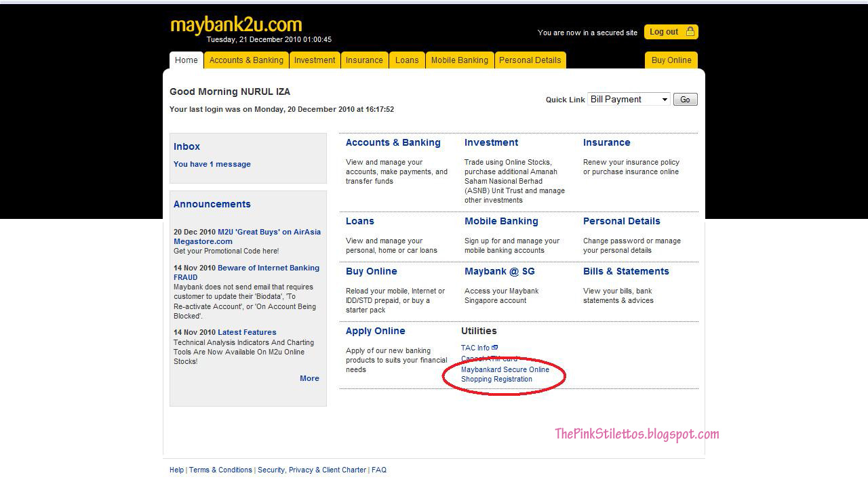Open Maybankard Secure Online Shopping Registration
Screen dimensions: 868x488
505,374
